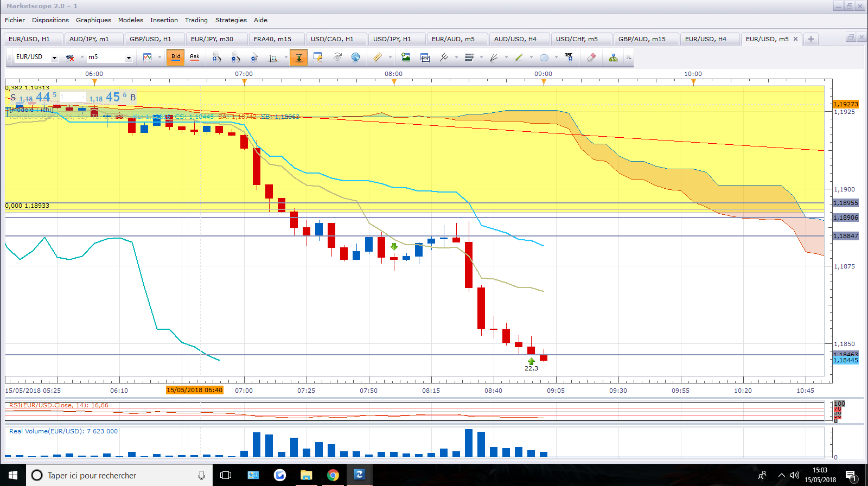Add a new chart tab
Image resolution: width=868 pixels, height=486 pixels.
tap(811, 39)
